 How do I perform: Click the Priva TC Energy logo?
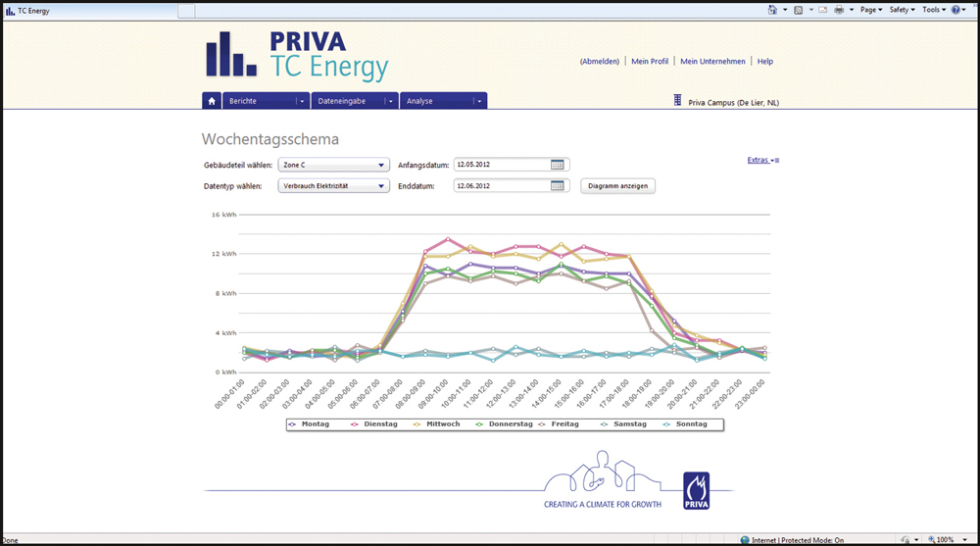tap(298, 56)
